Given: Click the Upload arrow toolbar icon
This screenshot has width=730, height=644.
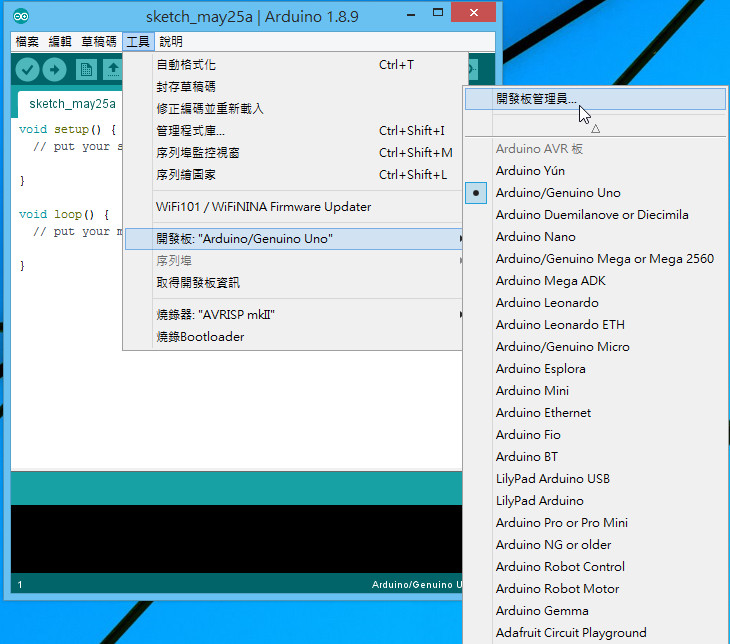Looking at the screenshot, I should pos(54,70).
